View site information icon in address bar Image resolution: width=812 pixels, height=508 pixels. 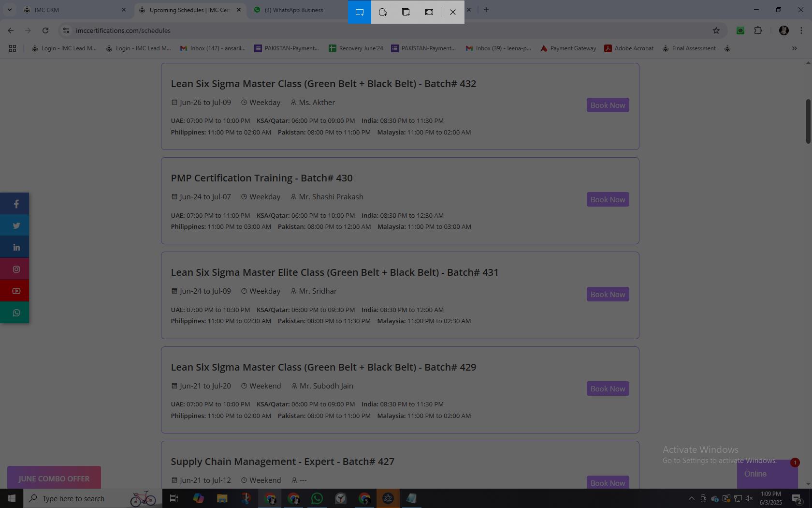tap(66, 30)
